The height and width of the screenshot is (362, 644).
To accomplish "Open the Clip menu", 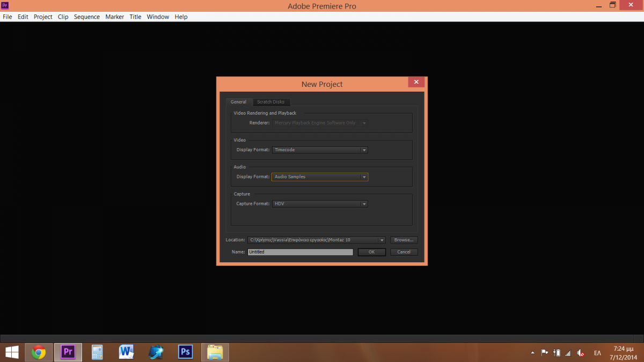I will (x=63, y=17).
